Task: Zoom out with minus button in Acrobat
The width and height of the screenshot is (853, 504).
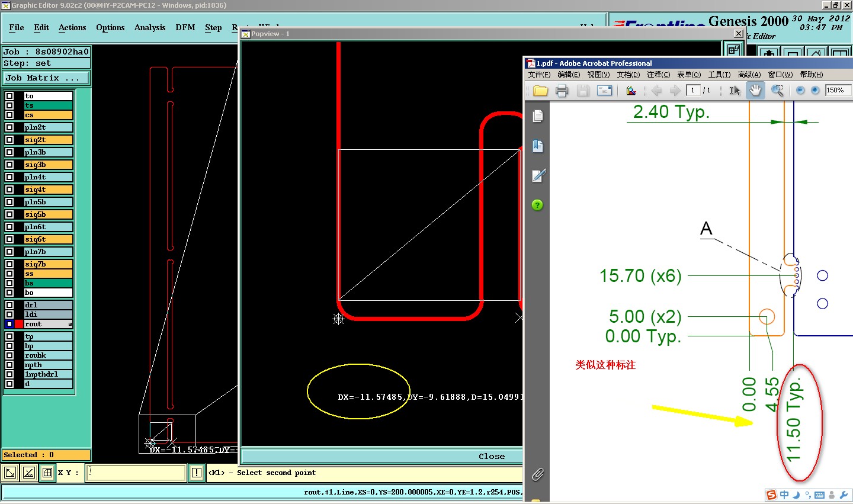Action: 800,90
